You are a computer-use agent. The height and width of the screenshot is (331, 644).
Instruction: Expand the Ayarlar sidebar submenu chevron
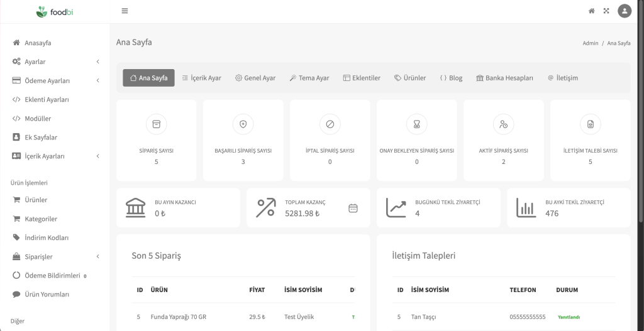(x=97, y=62)
